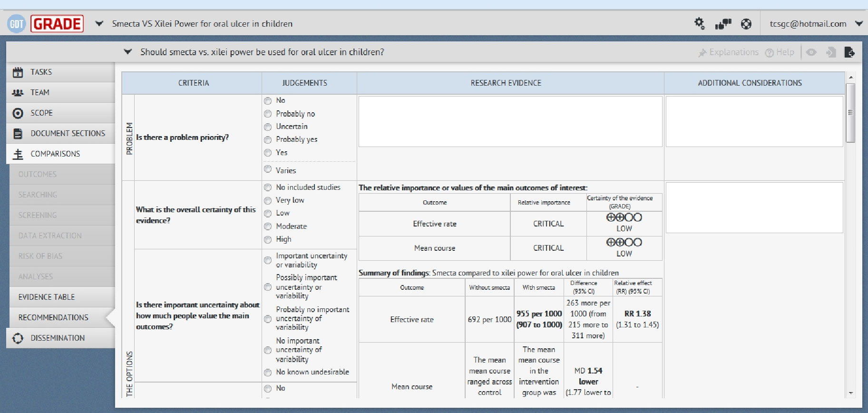Click the export document icon
Viewport: 868px width, 413px height.
point(849,52)
